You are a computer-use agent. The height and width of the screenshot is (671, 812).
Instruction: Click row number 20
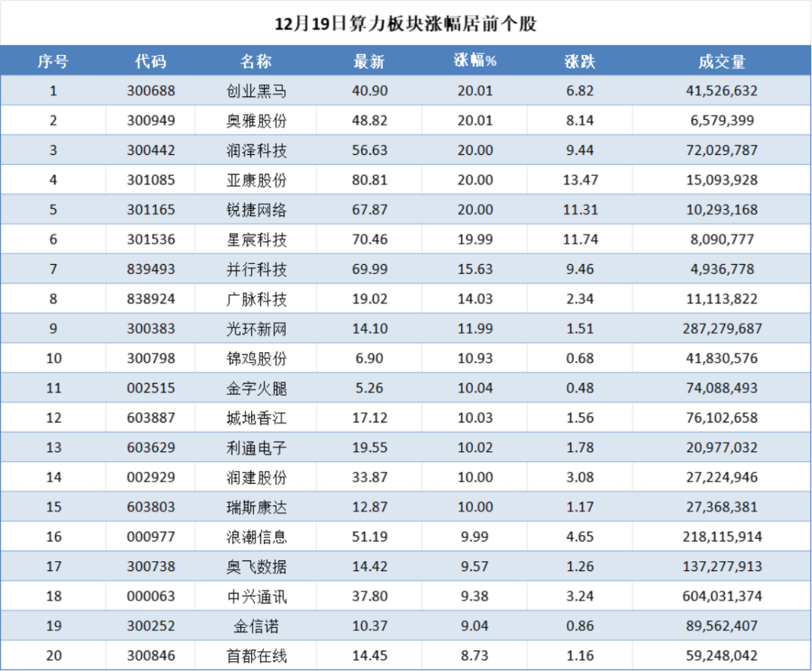tap(54, 655)
